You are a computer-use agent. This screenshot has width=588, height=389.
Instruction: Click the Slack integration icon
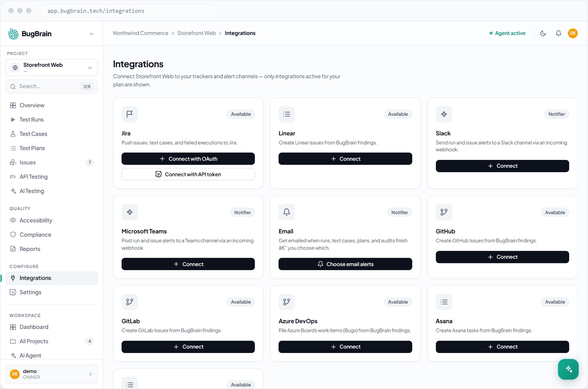click(444, 114)
